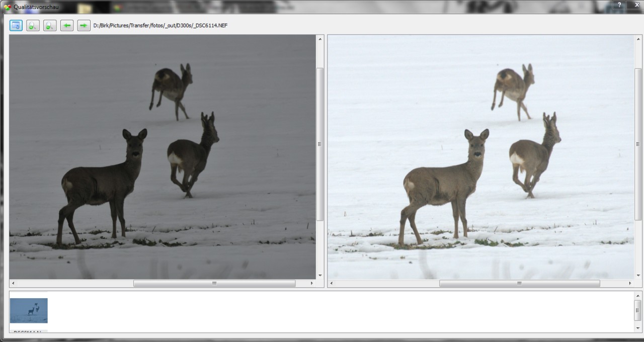Click right preview vertical scrollbar down arrow

(638, 276)
